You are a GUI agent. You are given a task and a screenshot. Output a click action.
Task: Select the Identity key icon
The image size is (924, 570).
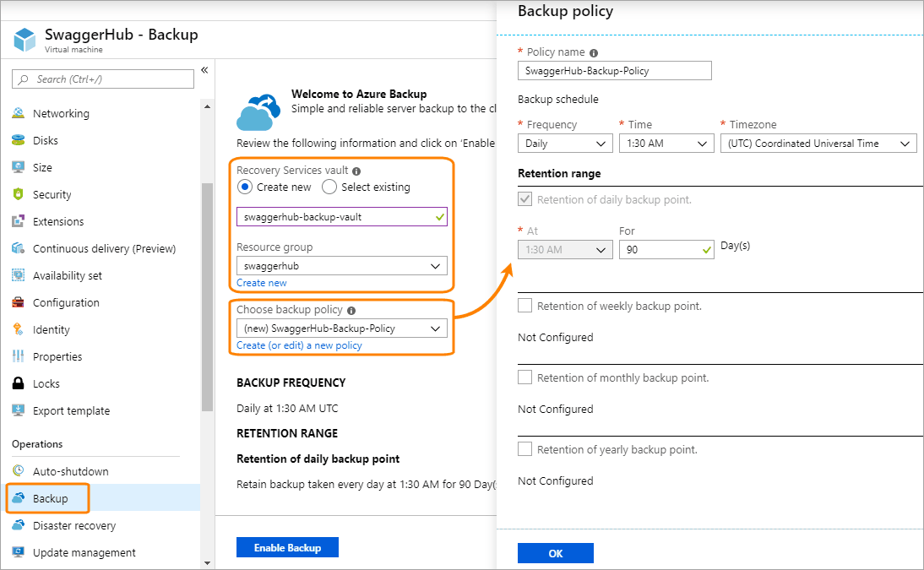(19, 329)
